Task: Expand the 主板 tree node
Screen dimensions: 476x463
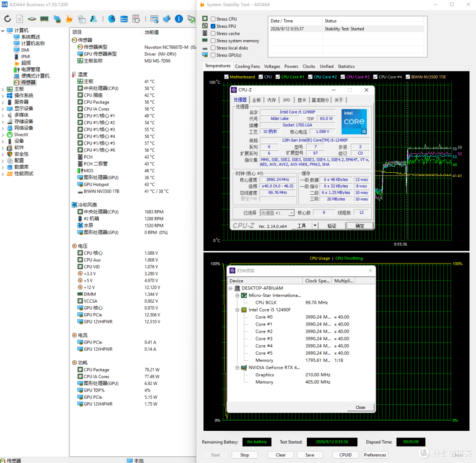Action: (3, 89)
